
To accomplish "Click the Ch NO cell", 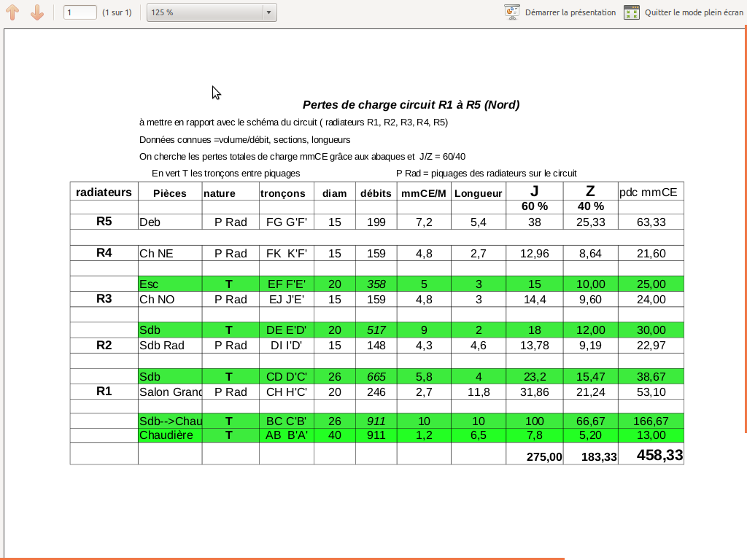I will (170, 299).
